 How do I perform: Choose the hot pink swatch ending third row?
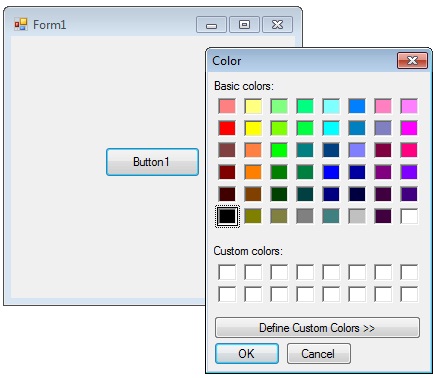409,150
